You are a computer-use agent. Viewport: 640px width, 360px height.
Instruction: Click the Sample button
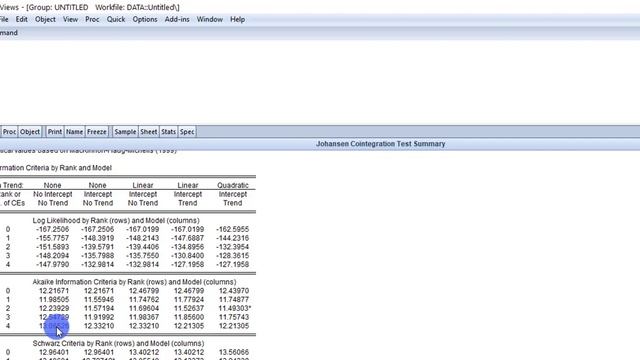point(125,132)
